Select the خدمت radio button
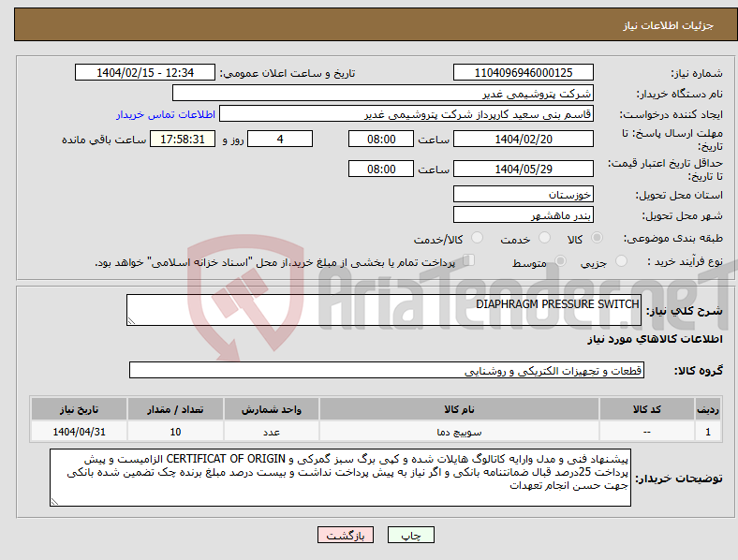Viewport: 738px width, 560px height. coord(544,238)
